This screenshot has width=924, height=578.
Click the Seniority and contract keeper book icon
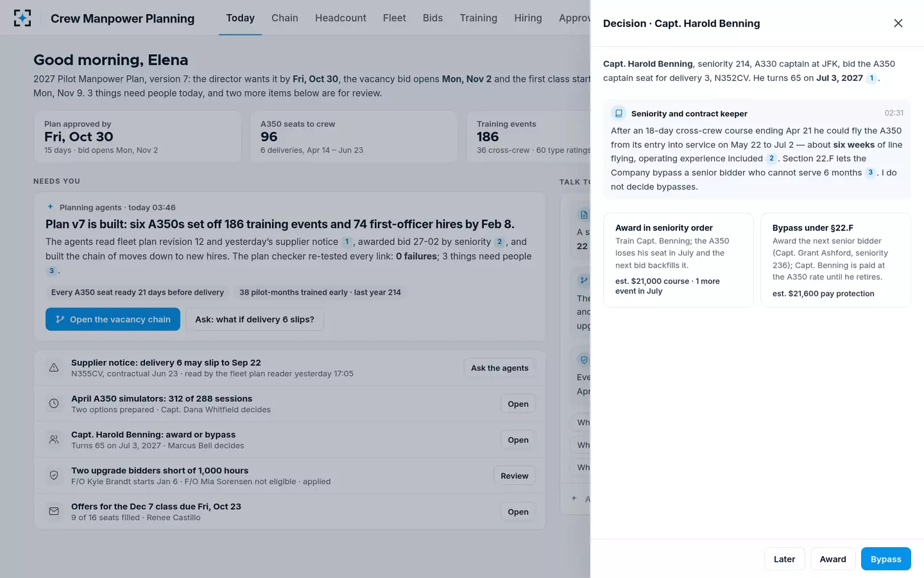(x=619, y=113)
